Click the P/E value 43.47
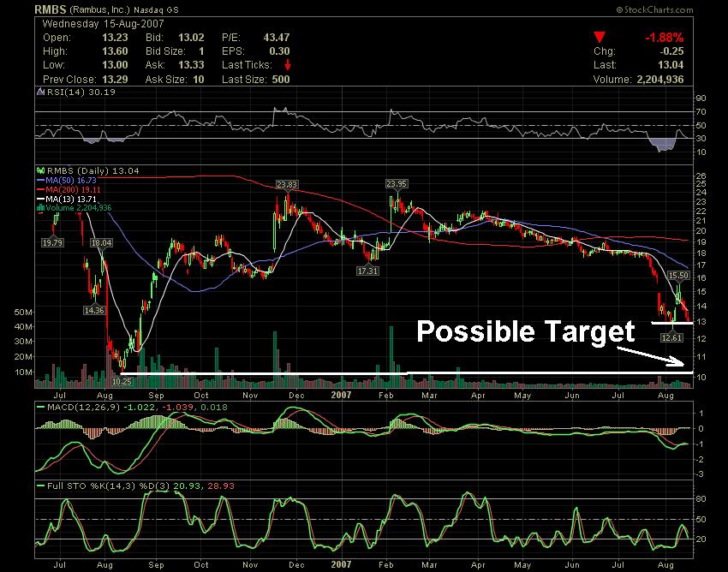The height and width of the screenshot is (572, 728). (x=277, y=38)
